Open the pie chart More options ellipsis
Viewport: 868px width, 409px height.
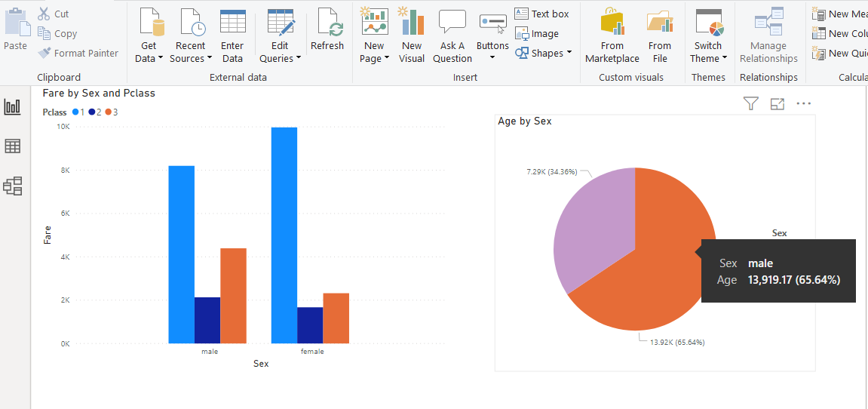(x=804, y=104)
